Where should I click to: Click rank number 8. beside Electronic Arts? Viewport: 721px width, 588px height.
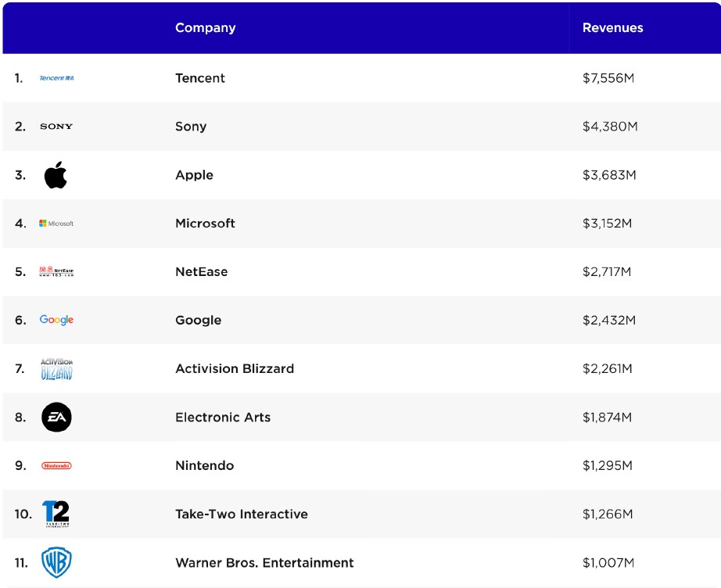tap(20, 417)
